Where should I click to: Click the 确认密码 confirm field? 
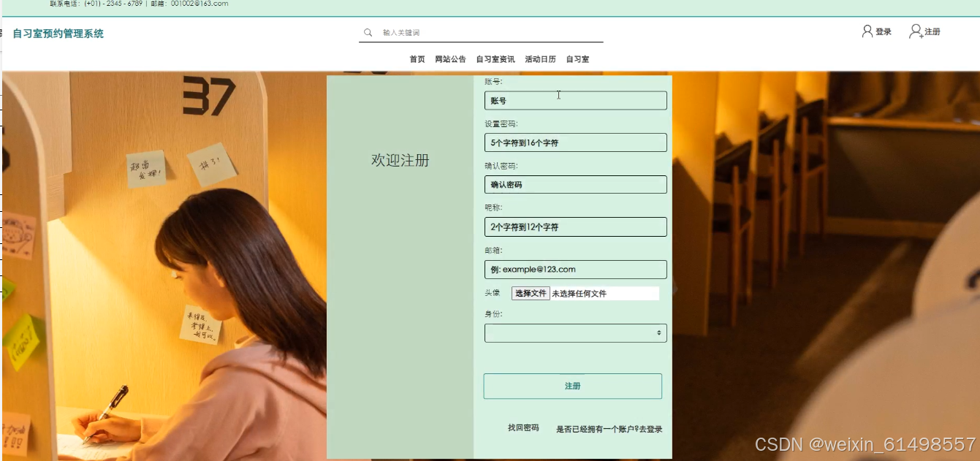click(576, 185)
